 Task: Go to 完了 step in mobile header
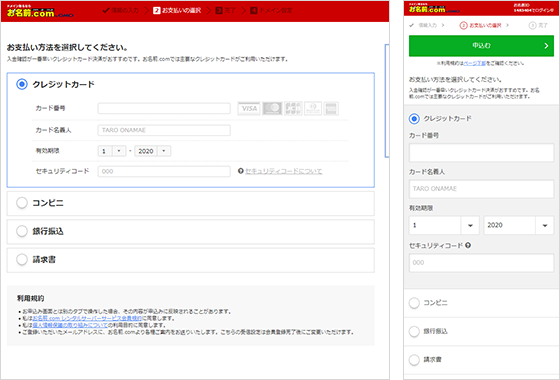(543, 25)
